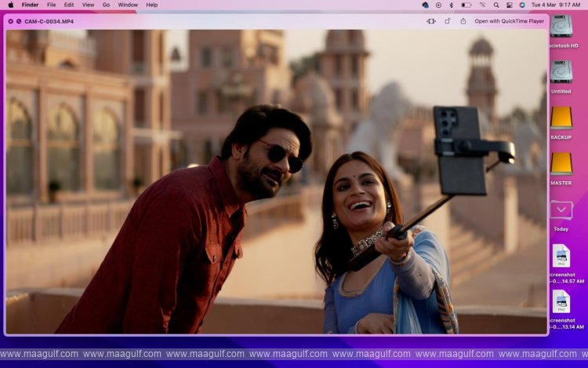Viewport: 588px width, 368px height.
Task: Click the date and time Tue 4 Mar 9:17 AM
Action: 555,5
